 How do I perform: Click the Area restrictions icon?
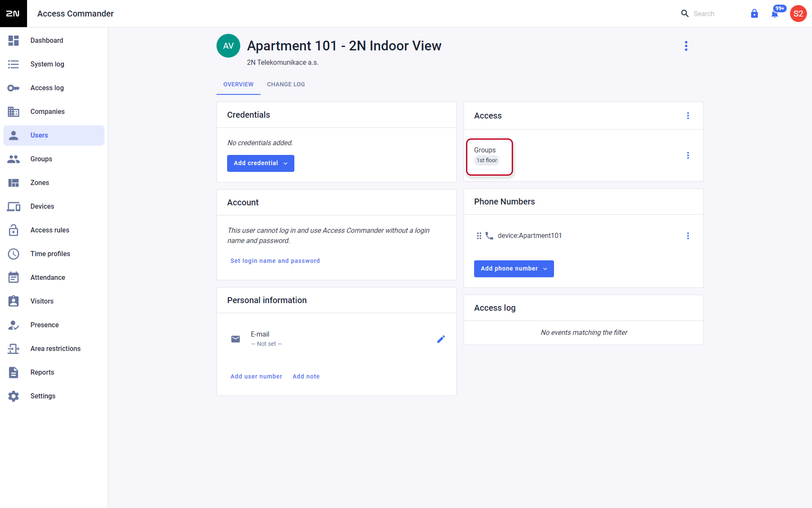click(x=13, y=349)
